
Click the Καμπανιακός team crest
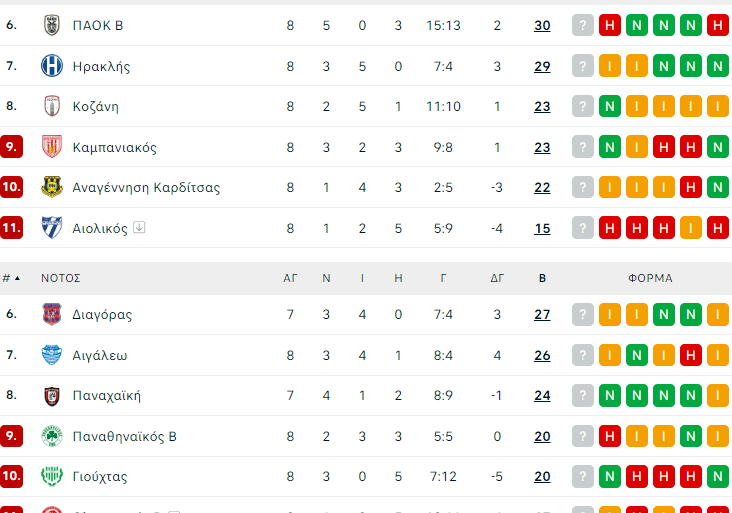[x=52, y=147]
